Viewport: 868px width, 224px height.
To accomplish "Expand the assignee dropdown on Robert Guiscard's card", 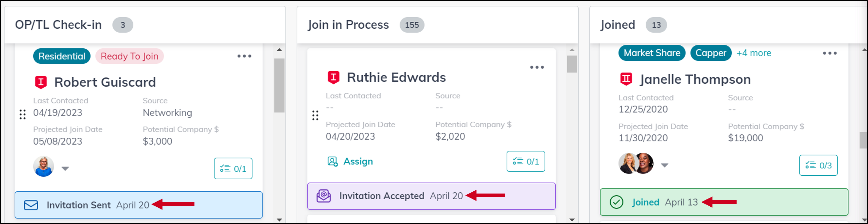I will [65, 168].
